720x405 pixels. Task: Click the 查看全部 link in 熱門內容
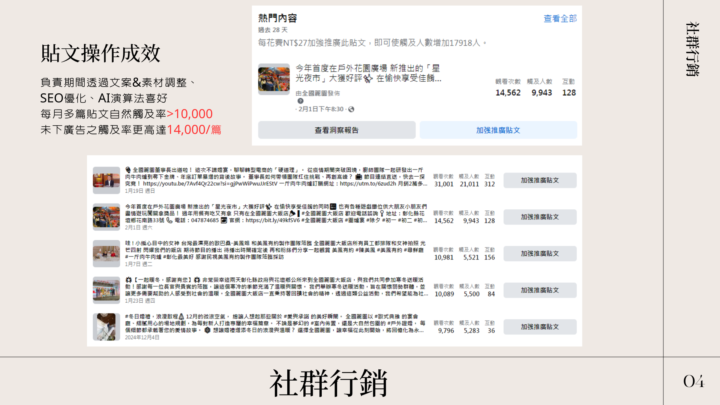[560, 18]
